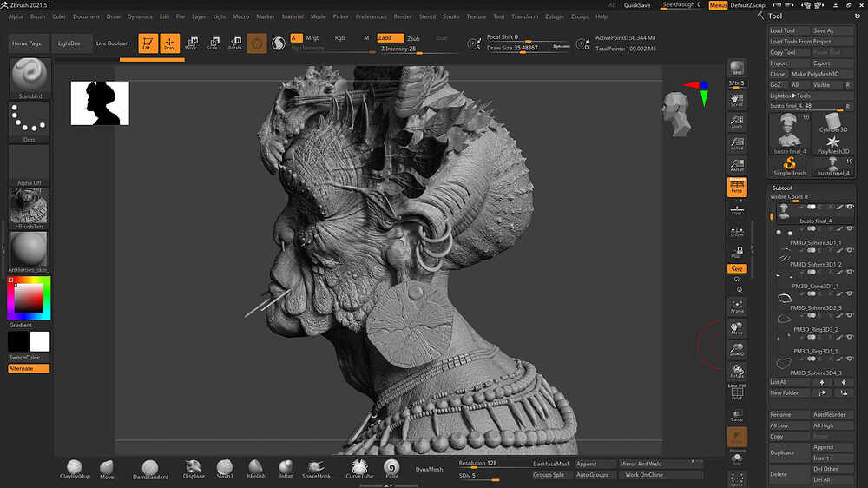868x488 pixels.
Task: Click Live Boolean button
Action: (x=112, y=43)
